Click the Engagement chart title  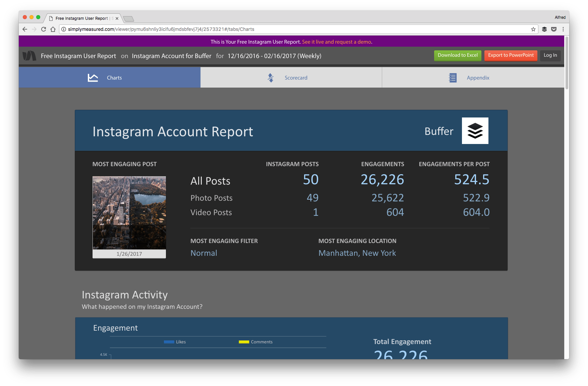115,328
